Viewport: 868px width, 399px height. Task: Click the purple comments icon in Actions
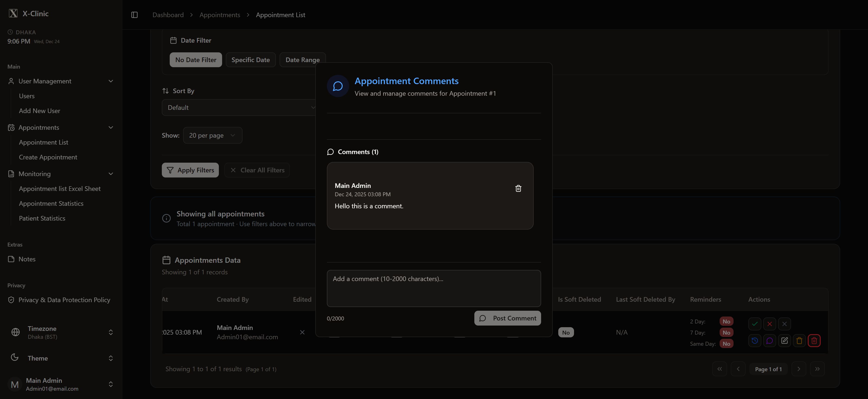click(x=770, y=341)
